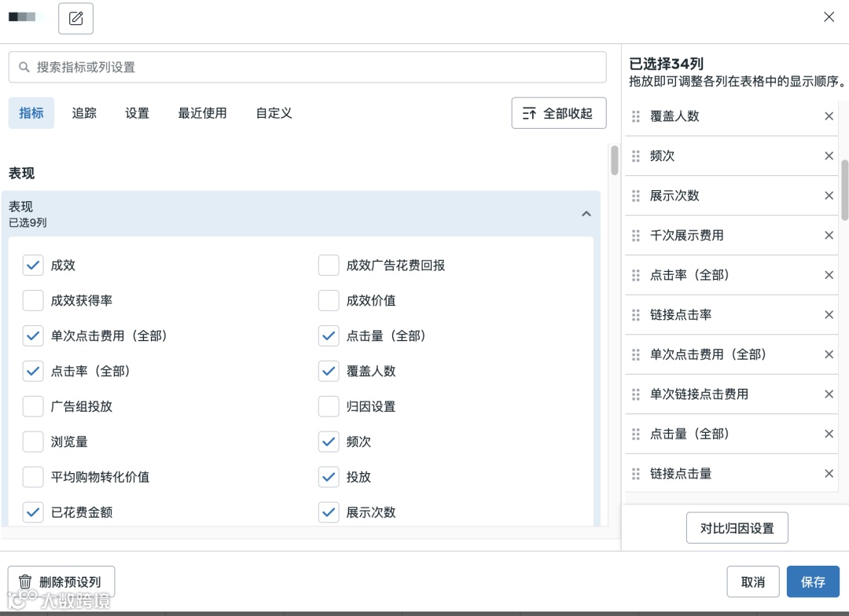
Task: Focus the 搜索指标或列设置 search field
Action: [307, 67]
